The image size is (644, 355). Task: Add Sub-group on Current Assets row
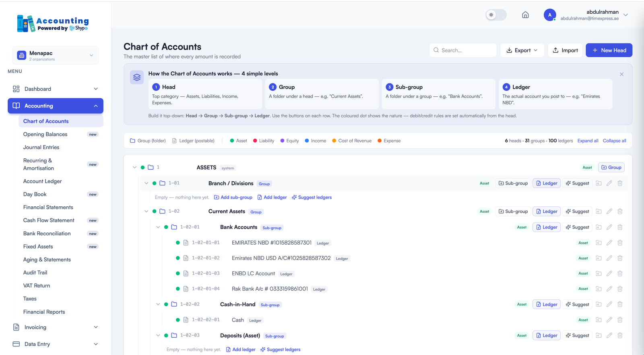513,212
